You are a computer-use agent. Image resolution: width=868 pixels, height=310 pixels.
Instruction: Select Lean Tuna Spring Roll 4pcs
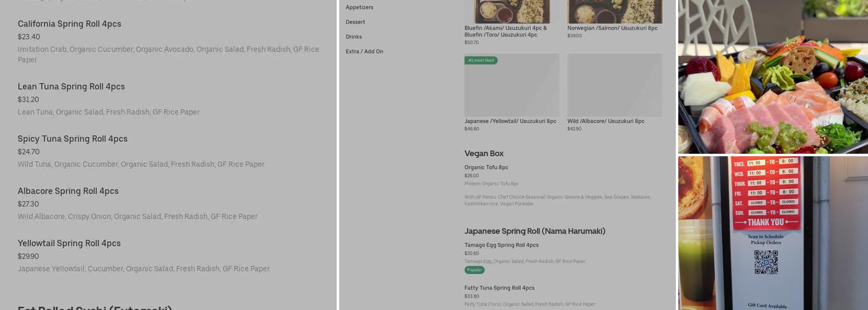tap(71, 87)
